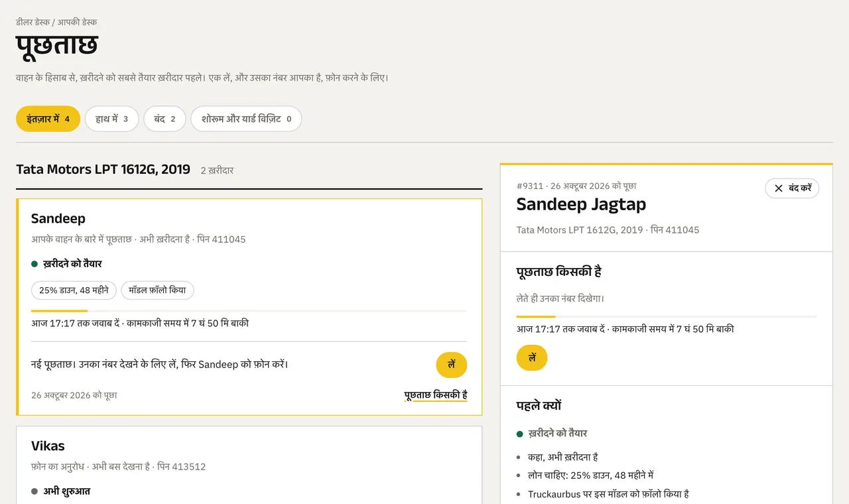Click the deadline progress bar in detail panel
Image resolution: width=849 pixels, height=504 pixels.
667,316
